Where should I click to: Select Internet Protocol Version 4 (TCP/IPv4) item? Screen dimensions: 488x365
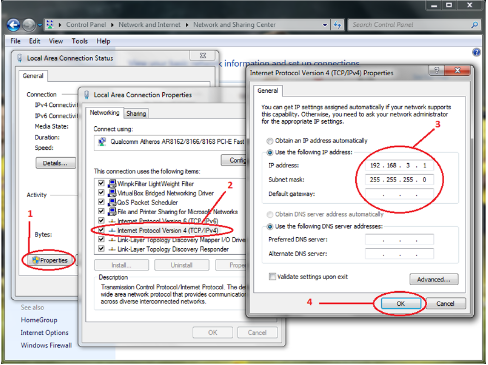(168, 230)
